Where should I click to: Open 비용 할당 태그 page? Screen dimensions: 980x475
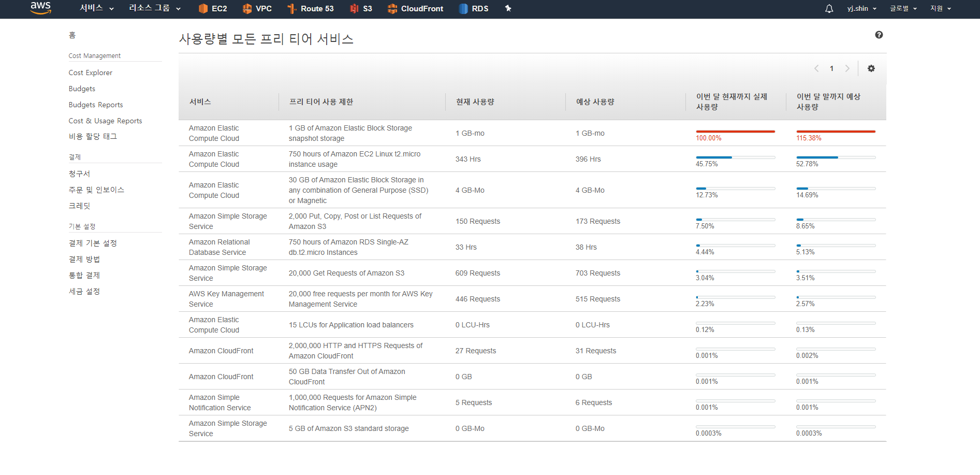tap(93, 136)
